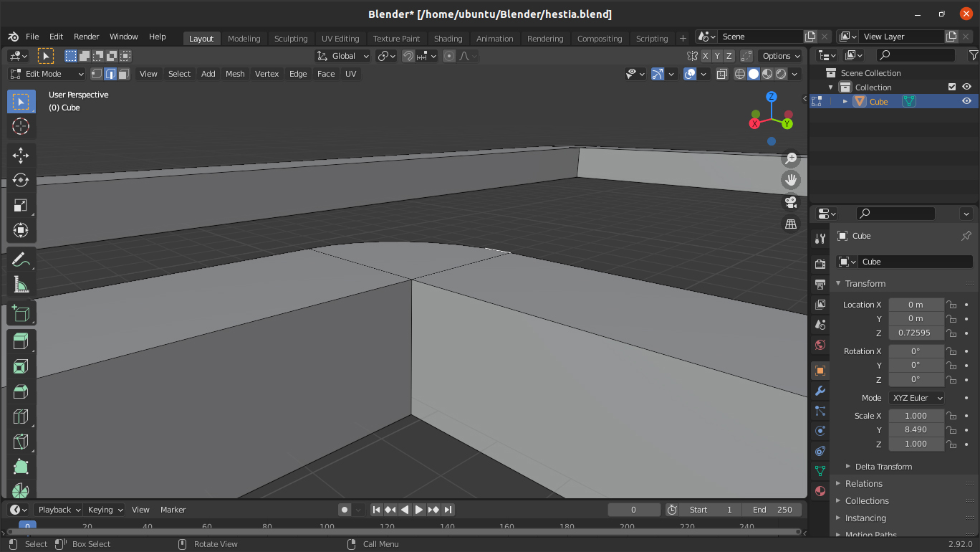Open the Modifier properties wrench tab
This screenshot has height=552, width=980.
pos(820,391)
